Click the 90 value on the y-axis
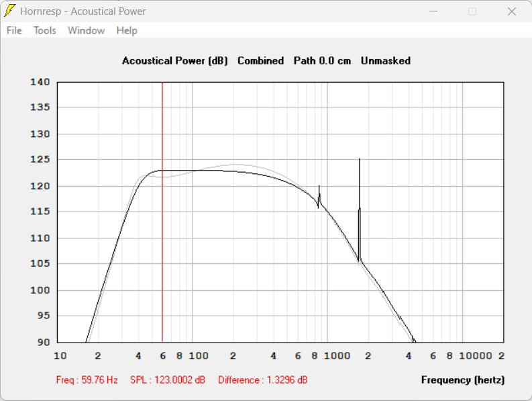This screenshot has height=401, width=532. 44,342
